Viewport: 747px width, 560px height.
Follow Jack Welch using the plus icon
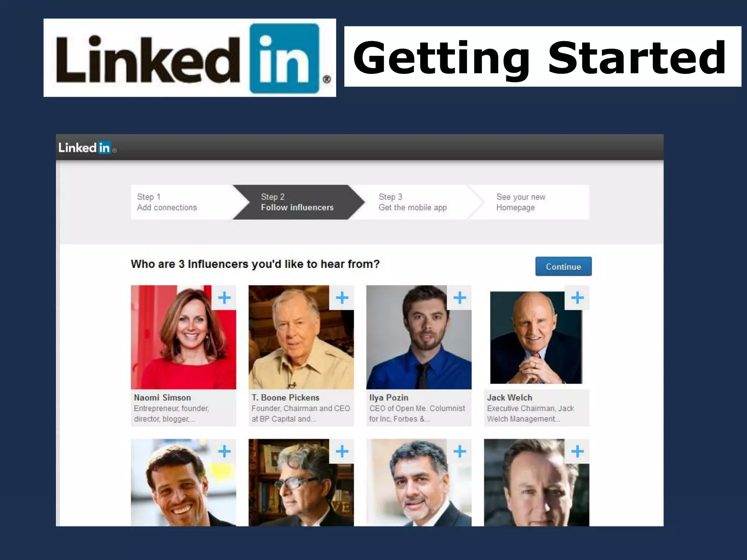pyautogui.click(x=577, y=297)
